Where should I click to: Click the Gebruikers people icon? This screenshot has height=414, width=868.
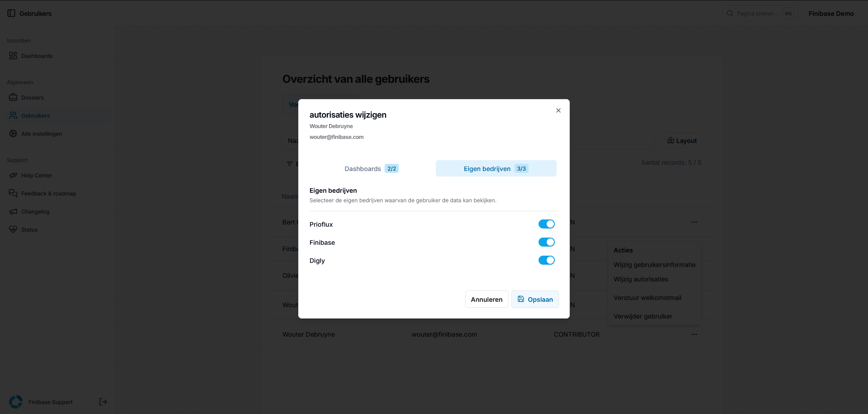click(13, 115)
